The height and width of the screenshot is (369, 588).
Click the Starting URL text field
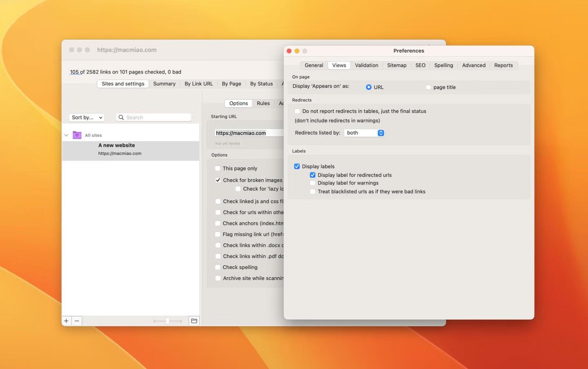click(248, 133)
